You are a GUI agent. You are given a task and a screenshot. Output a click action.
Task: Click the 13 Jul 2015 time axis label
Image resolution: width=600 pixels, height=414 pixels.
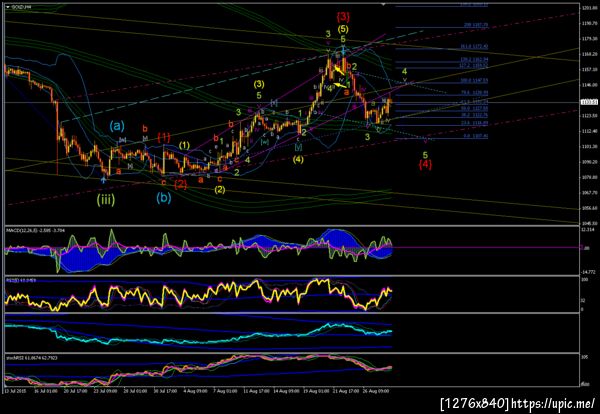click(x=13, y=391)
